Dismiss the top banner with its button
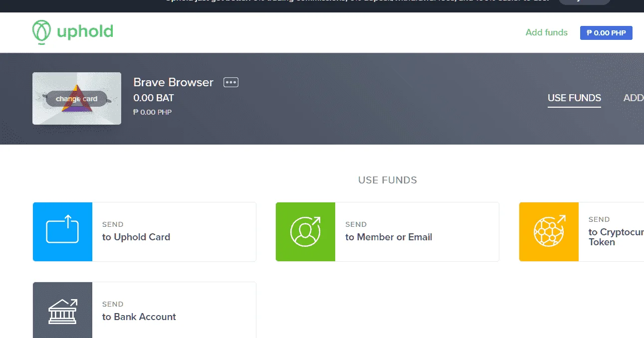This screenshot has height=338, width=644. pyautogui.click(x=584, y=1)
